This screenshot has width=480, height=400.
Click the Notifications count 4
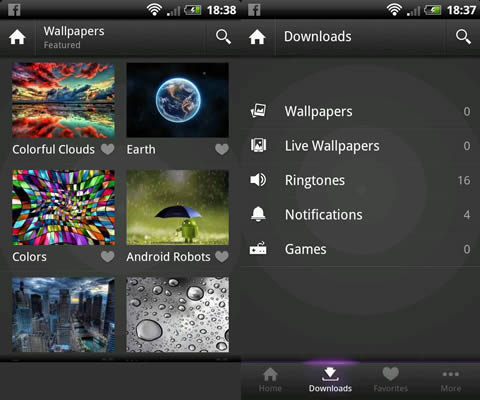467,215
